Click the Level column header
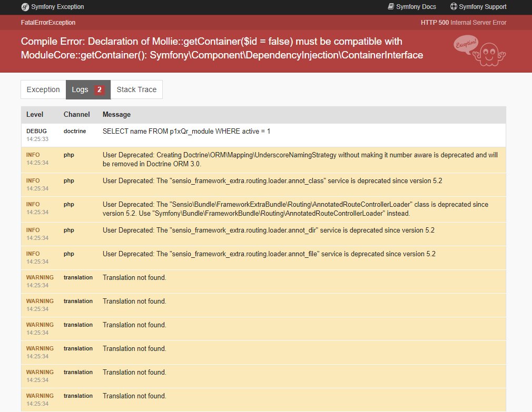 [x=35, y=115]
